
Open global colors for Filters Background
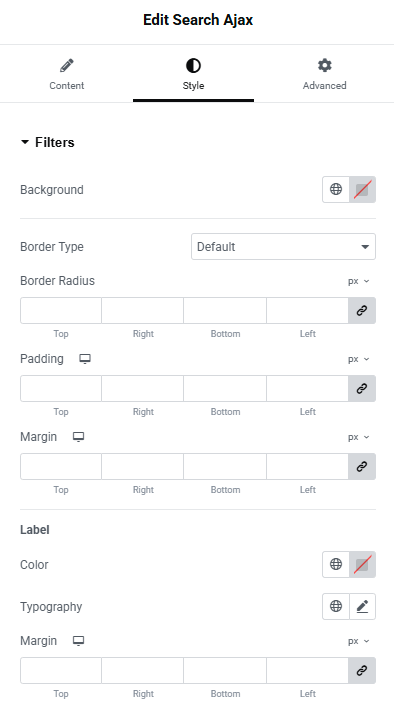336,189
